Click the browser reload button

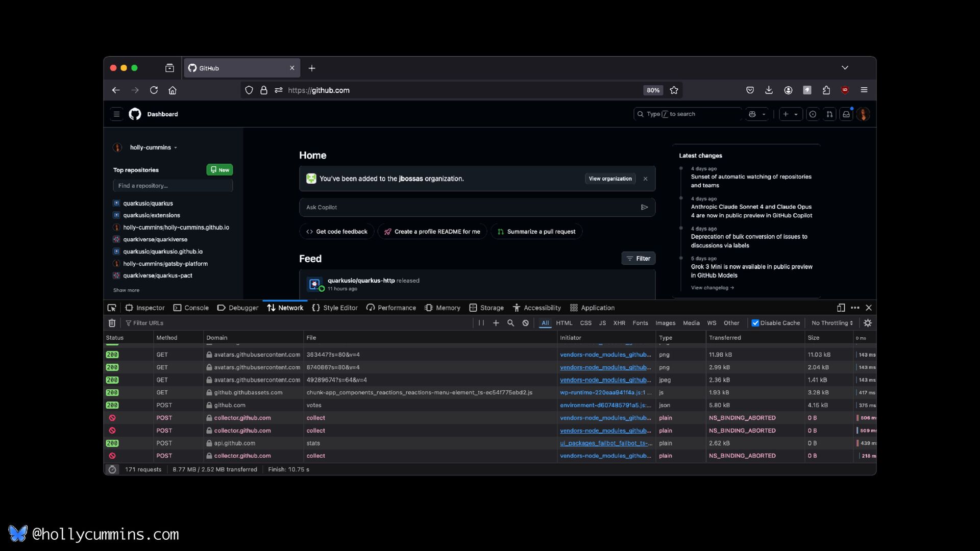coord(154,90)
